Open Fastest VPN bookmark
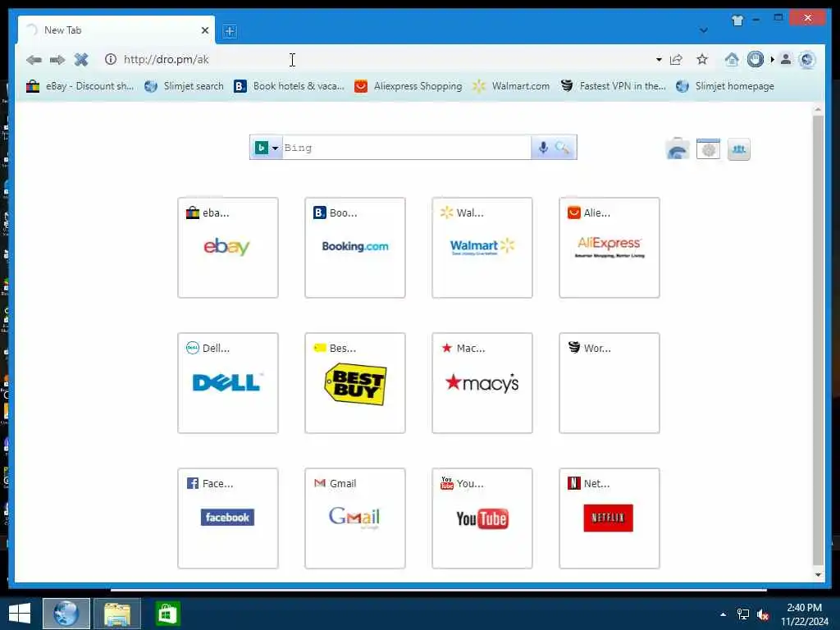The image size is (840, 630). point(613,86)
